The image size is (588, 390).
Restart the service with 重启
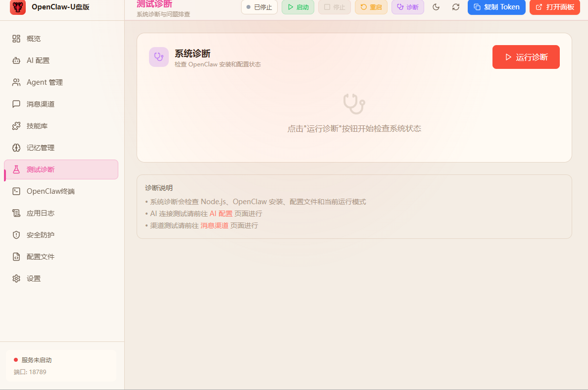(x=371, y=7)
